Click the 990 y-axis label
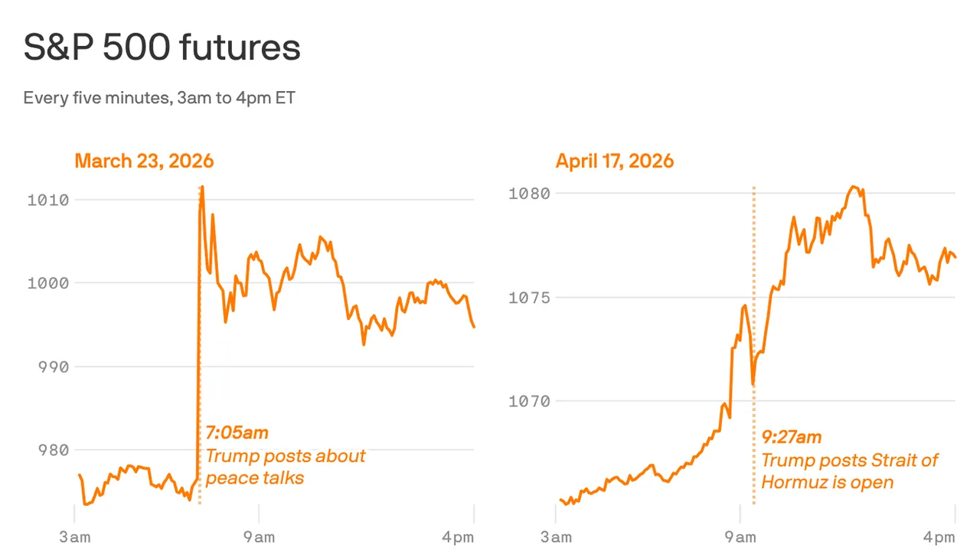Screen dimensions: 980x551 tap(53, 367)
